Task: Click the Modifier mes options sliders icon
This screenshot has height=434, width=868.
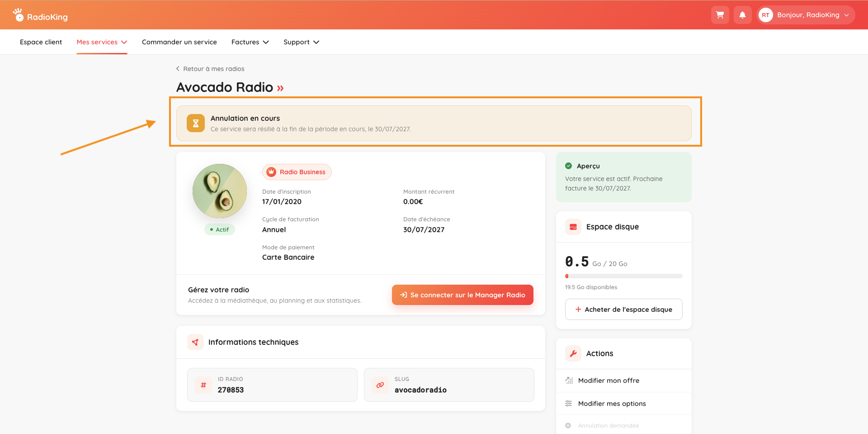Action: (569, 404)
